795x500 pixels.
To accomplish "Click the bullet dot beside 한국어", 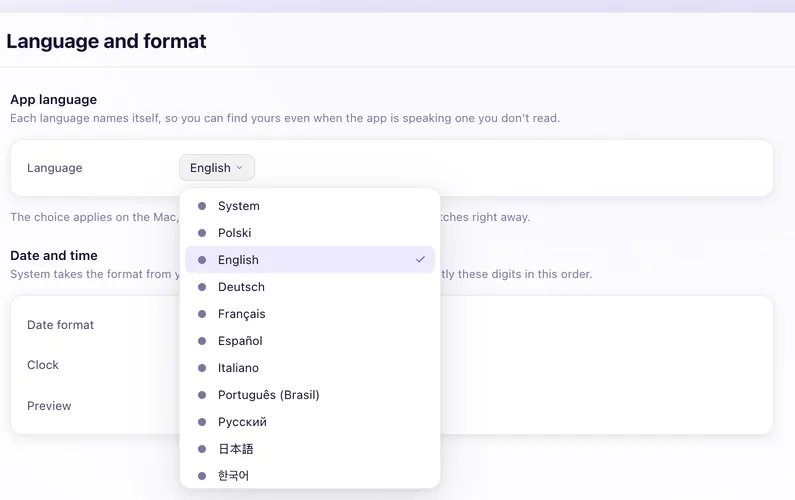I will coord(202,476).
